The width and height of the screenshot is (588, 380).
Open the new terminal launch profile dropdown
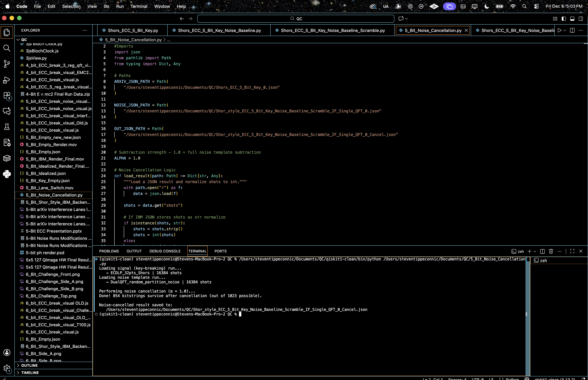click(535, 251)
